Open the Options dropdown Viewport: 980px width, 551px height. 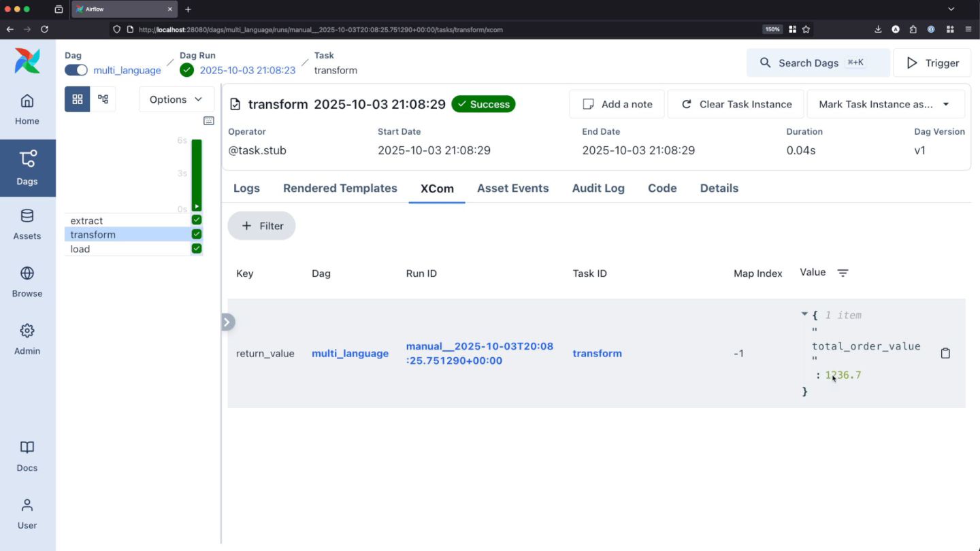click(x=176, y=99)
